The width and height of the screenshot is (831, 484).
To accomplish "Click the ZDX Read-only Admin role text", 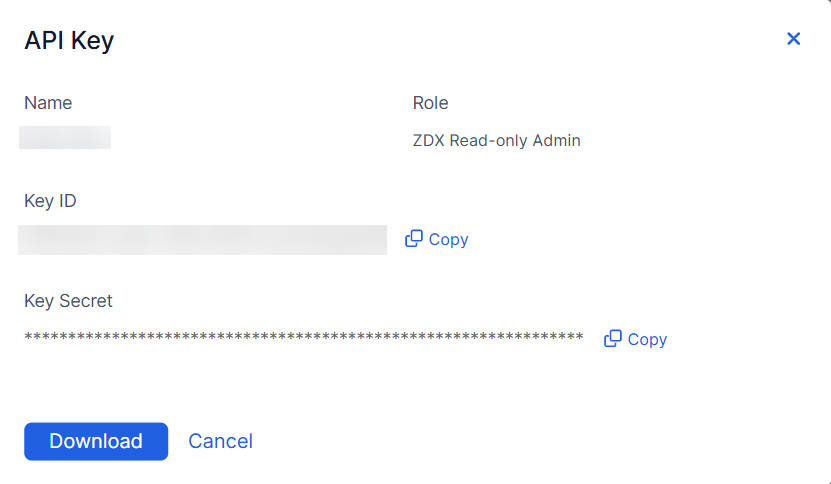I will (x=496, y=140).
